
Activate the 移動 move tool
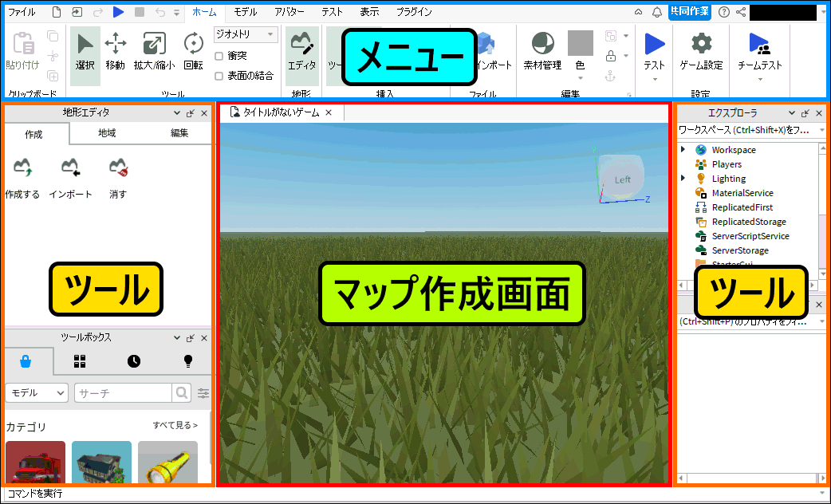click(115, 51)
